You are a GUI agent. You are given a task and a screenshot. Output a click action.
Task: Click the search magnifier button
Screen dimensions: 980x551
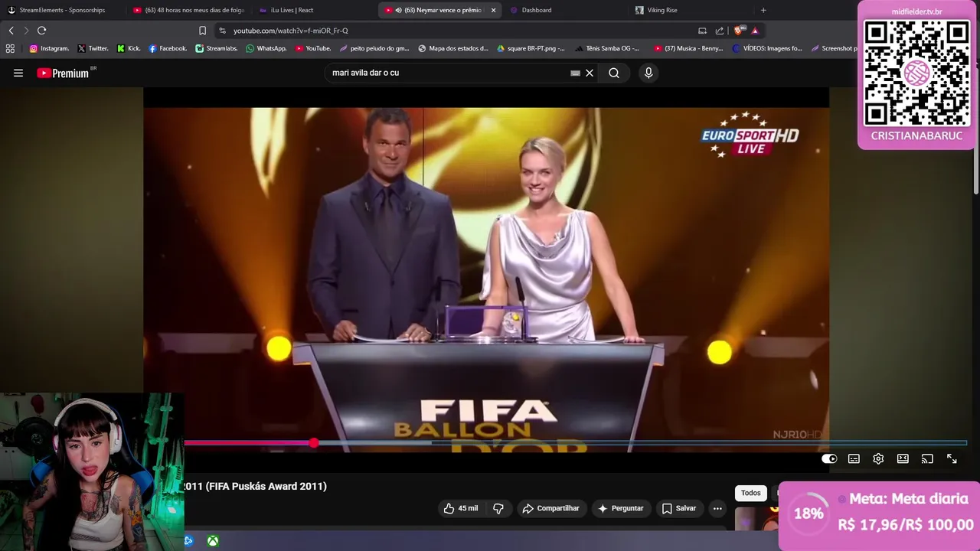(614, 73)
